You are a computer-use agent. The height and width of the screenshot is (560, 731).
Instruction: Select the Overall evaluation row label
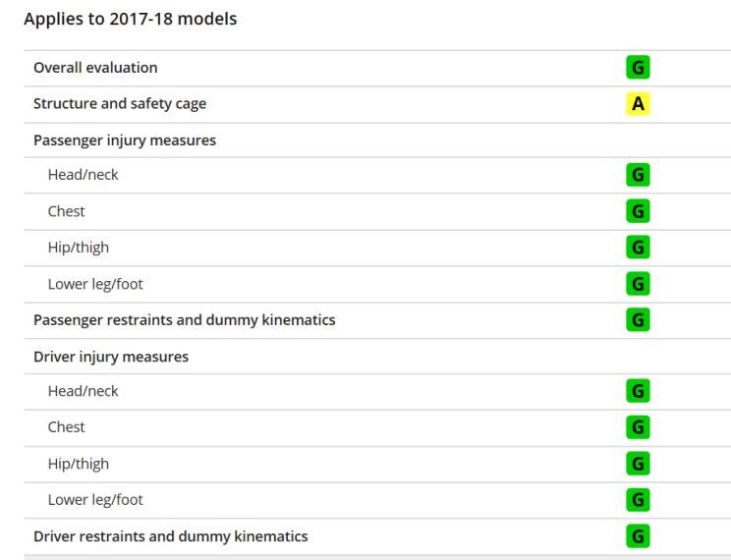(95, 68)
